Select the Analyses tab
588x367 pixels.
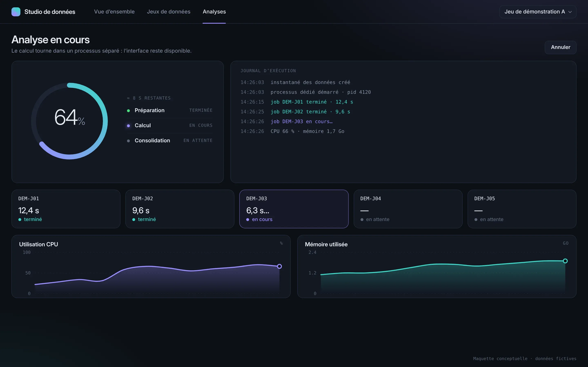coord(214,12)
